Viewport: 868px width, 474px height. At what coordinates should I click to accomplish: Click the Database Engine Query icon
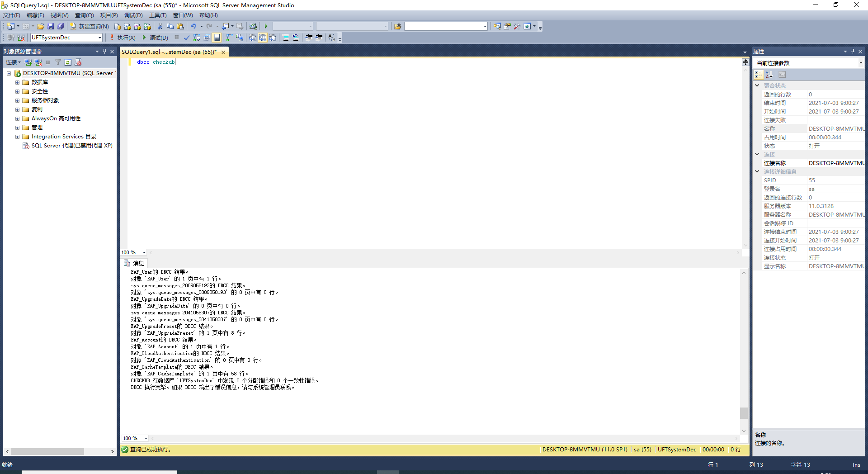[x=117, y=26]
